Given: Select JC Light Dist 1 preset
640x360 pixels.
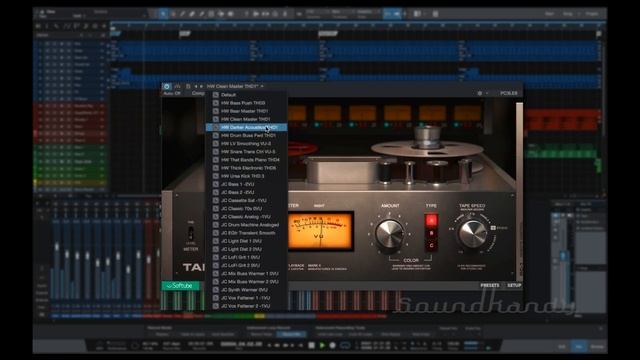Looking at the screenshot, I should (x=247, y=241).
